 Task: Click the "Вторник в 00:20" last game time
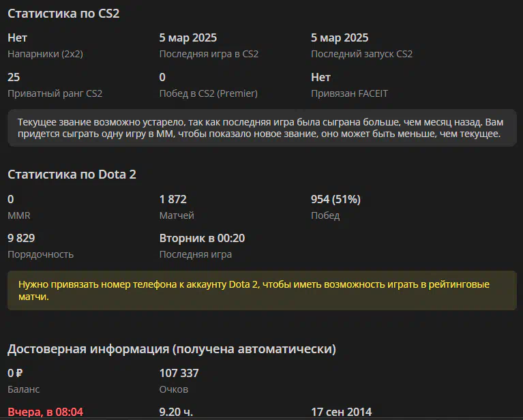click(202, 238)
